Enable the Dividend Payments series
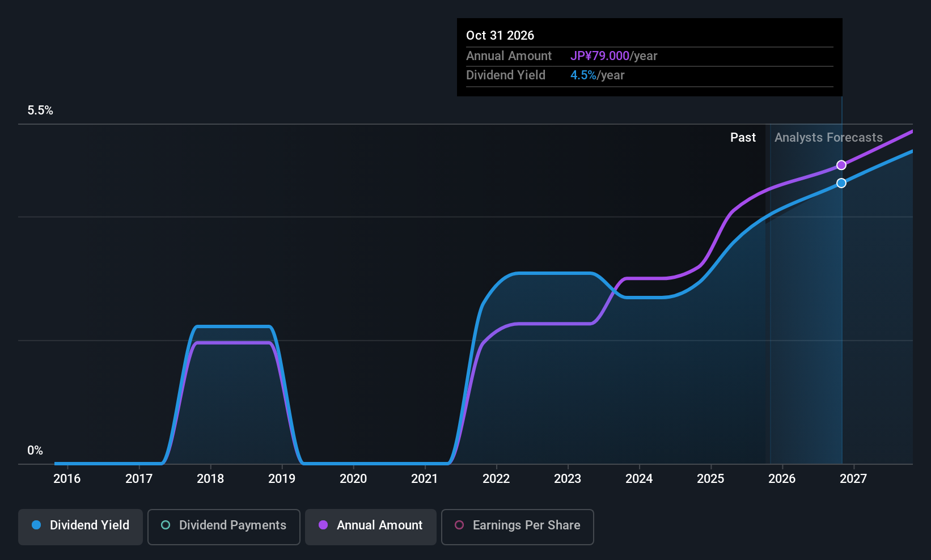This screenshot has height=560, width=931. (x=223, y=527)
